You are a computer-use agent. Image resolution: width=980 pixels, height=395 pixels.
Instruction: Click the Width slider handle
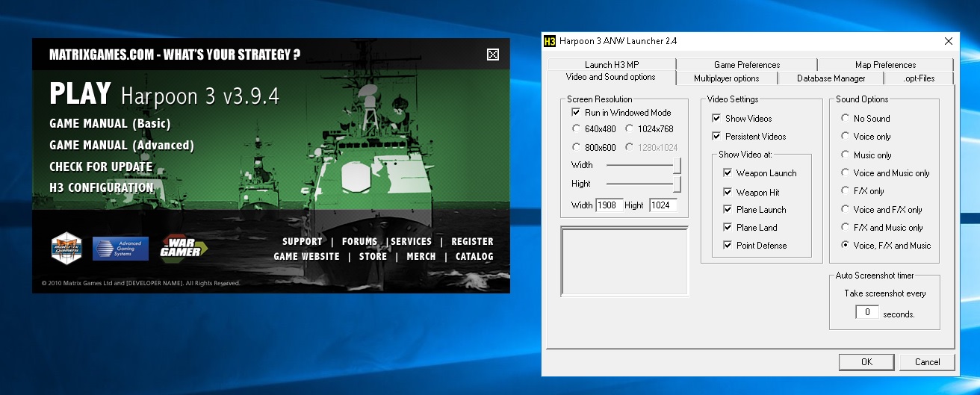[x=677, y=165]
